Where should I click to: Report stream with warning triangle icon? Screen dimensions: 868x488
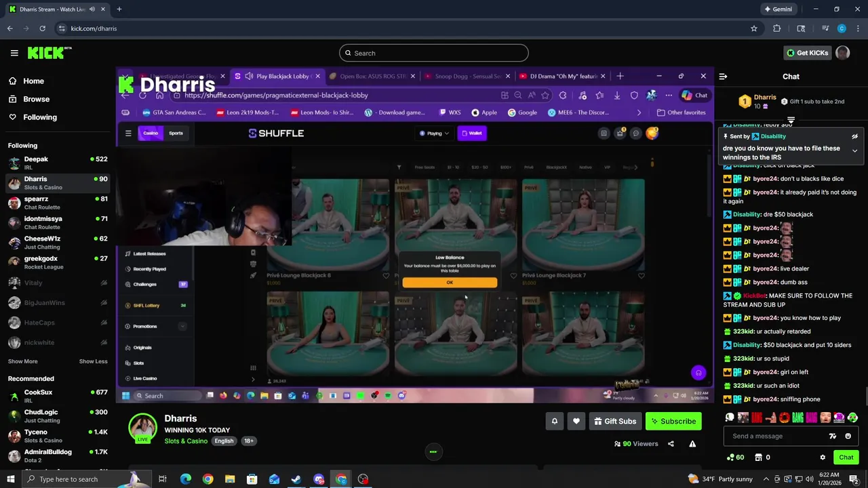click(x=692, y=444)
